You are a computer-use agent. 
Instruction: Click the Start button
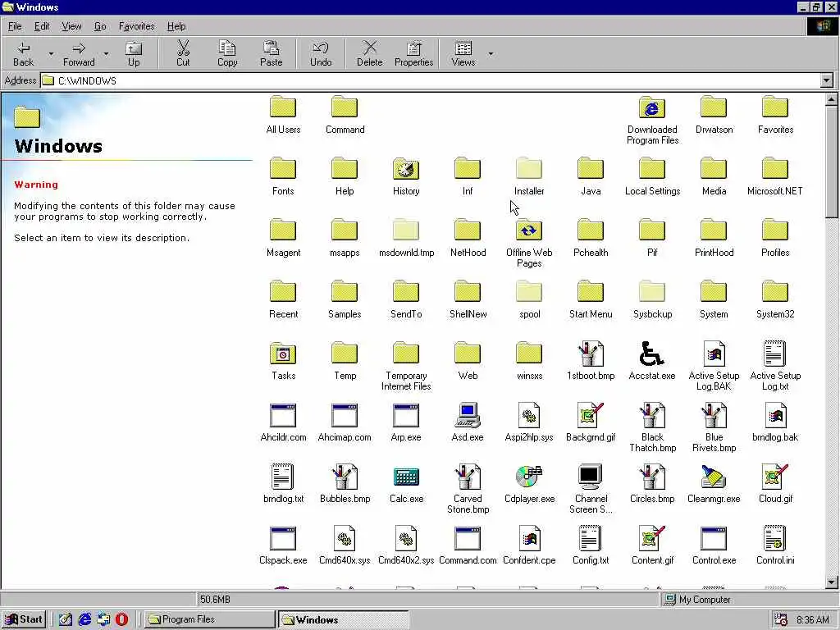coord(24,619)
